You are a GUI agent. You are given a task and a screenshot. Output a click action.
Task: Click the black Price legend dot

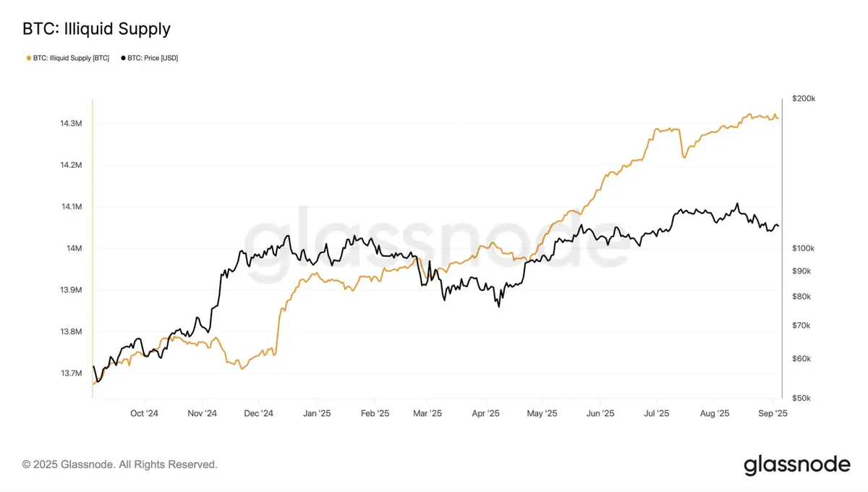[123, 58]
